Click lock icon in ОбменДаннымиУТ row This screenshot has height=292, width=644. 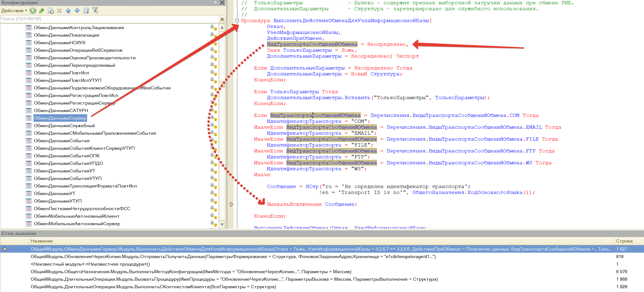[213, 193]
